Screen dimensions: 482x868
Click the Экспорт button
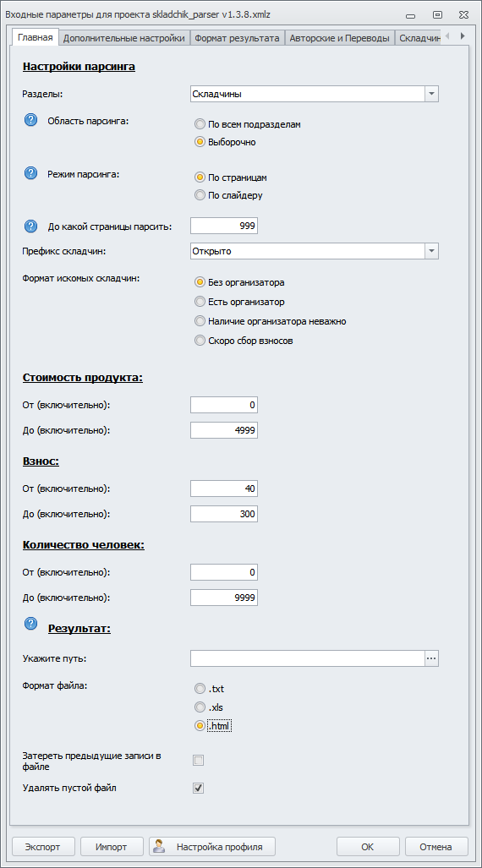tap(42, 846)
